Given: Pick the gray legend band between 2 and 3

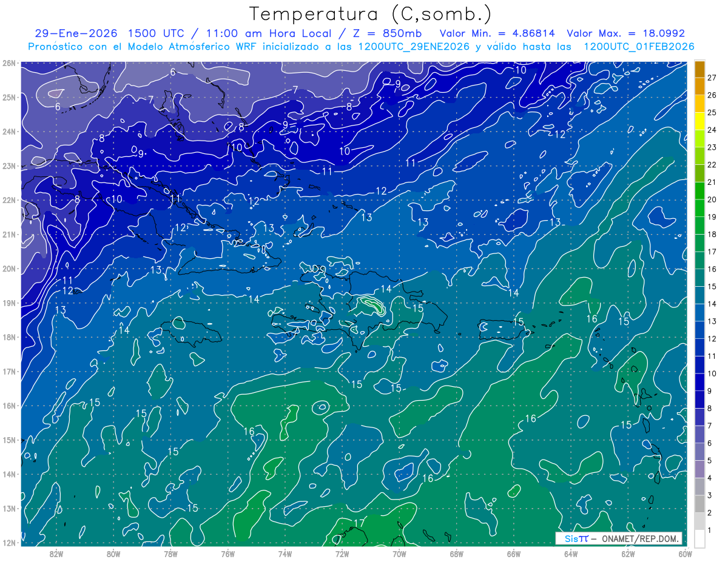Looking at the screenshot, I should click(699, 504).
